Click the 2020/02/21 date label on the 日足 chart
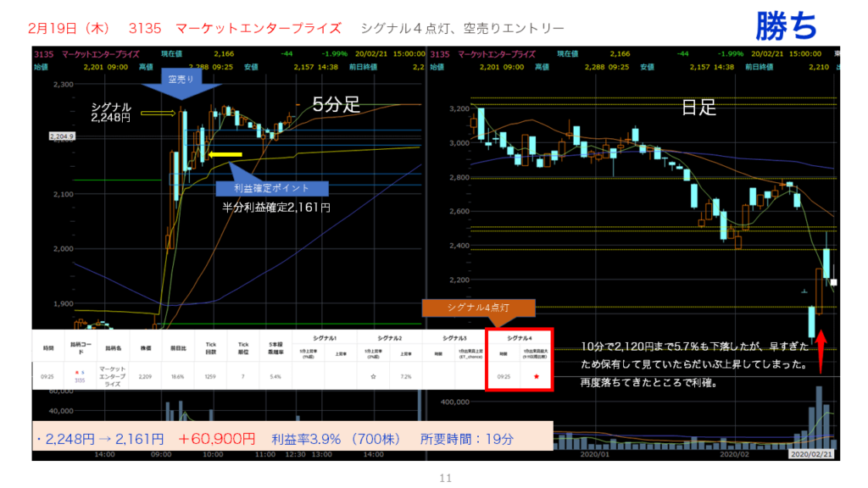868x488 pixels. pos(811,454)
